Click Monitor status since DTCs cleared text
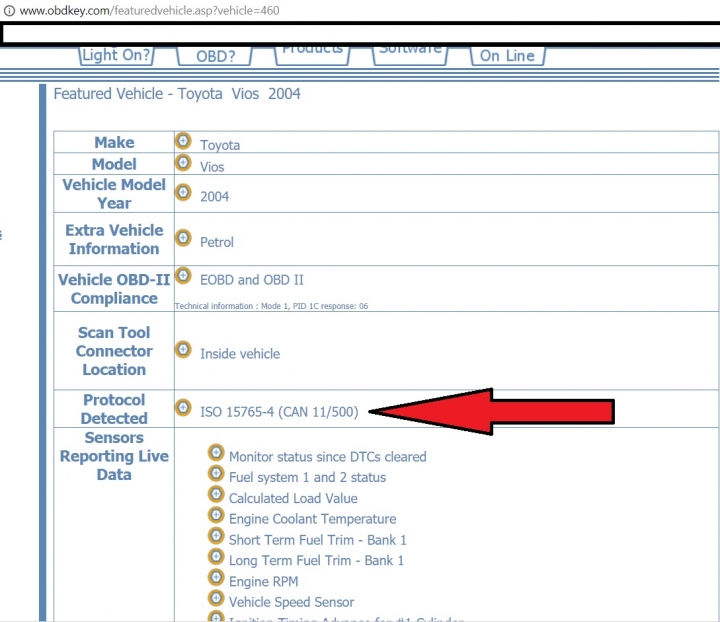Image resolution: width=720 pixels, height=622 pixels. 327,457
